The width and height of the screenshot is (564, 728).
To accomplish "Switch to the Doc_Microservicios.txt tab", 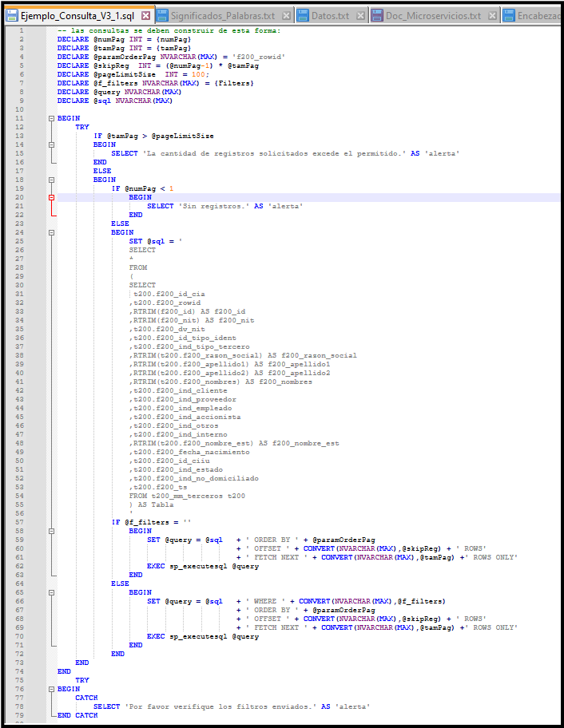I will tap(435, 16).
